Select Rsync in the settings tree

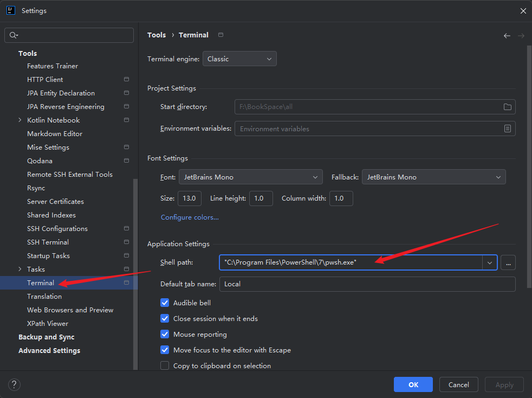click(36, 188)
